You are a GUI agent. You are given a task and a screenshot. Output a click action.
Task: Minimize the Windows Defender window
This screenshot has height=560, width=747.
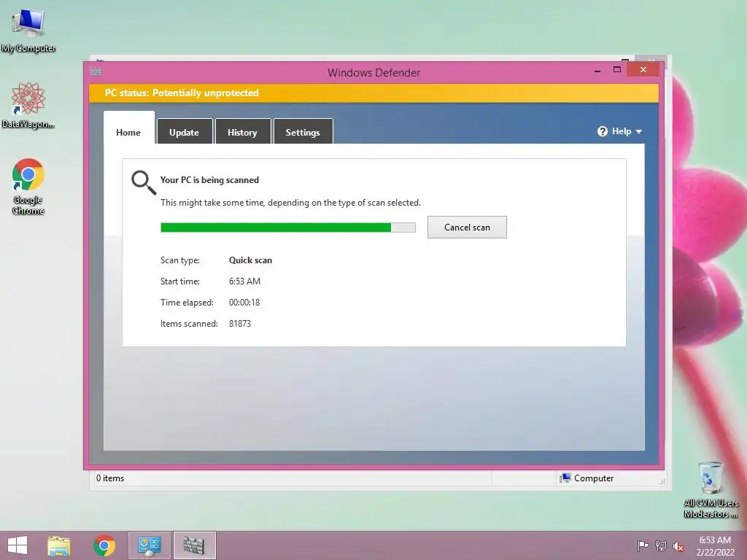tap(597, 71)
